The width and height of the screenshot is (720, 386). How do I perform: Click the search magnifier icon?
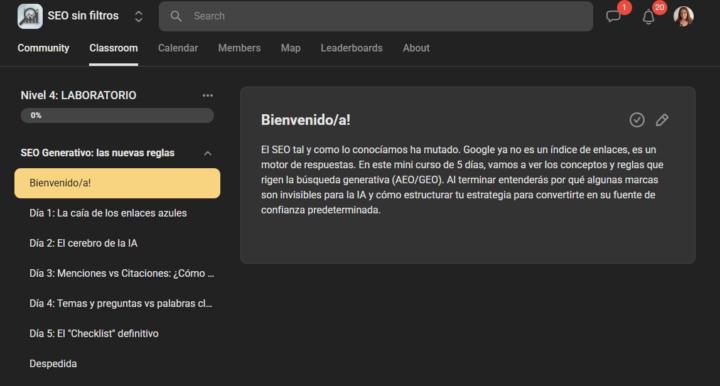(x=176, y=16)
